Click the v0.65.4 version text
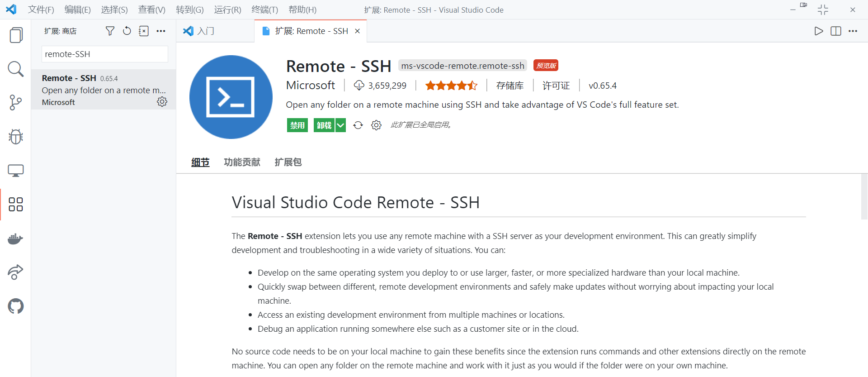Screen dimensions: 868x377 coord(602,86)
